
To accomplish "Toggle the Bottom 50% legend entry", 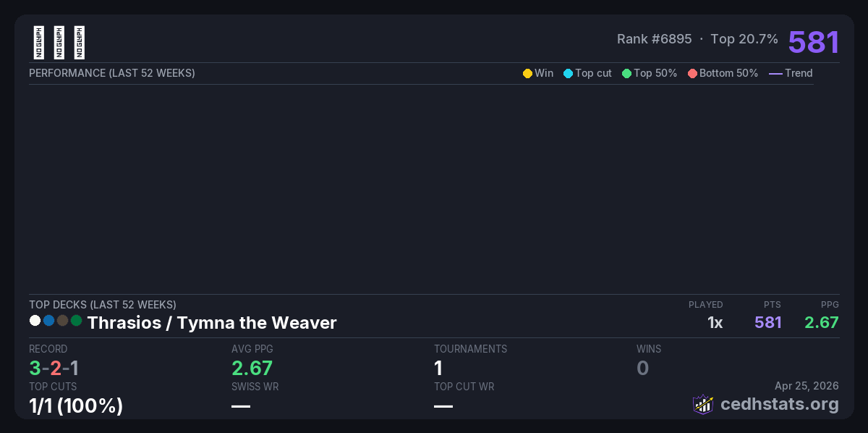I will pyautogui.click(x=723, y=73).
